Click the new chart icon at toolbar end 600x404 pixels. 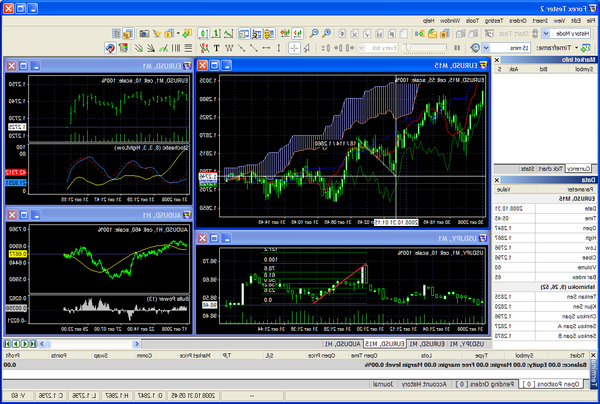pos(586,48)
